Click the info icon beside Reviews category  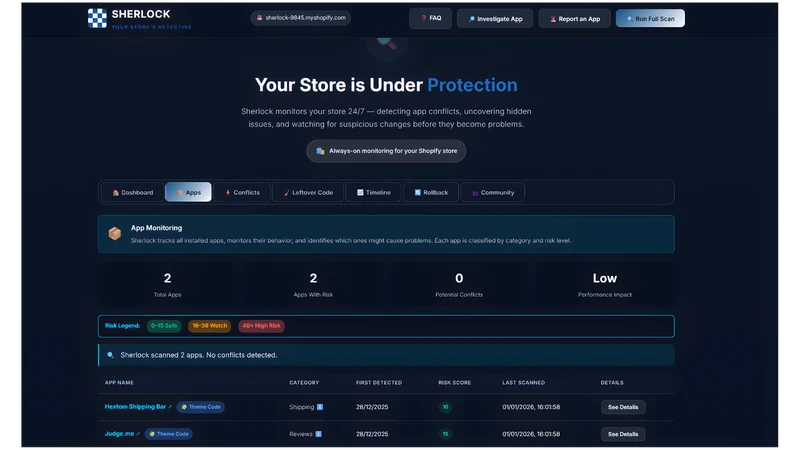pyautogui.click(x=318, y=434)
